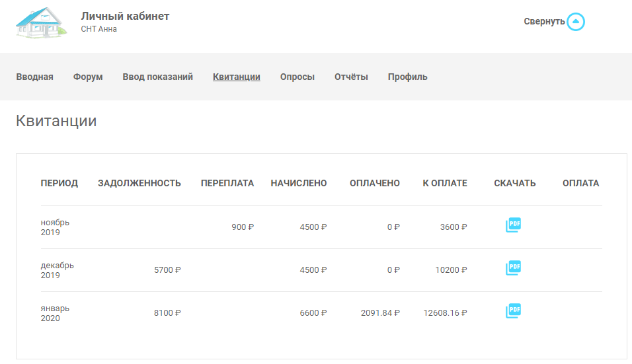Download PDF receipt for ноябрь 2019
Screen dimensions: 632x364
click(513, 225)
